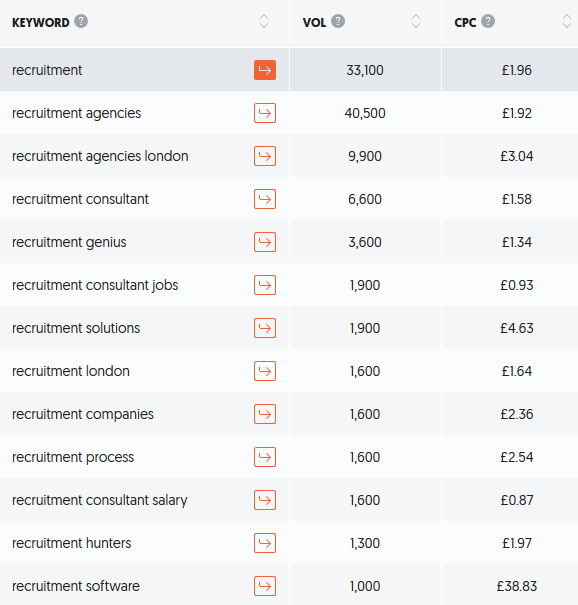The image size is (578, 605).
Task: Click arrow icon for 'recruitment consultant salary'
Action: pyautogui.click(x=265, y=500)
